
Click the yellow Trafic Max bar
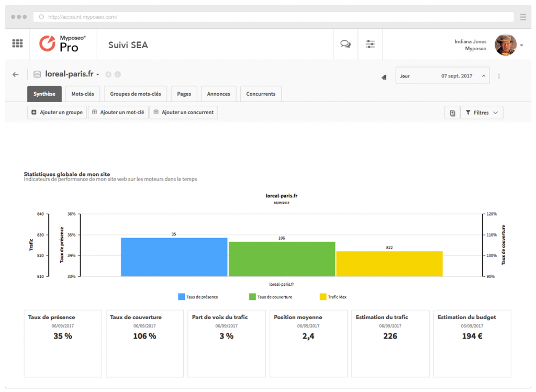[x=389, y=264]
